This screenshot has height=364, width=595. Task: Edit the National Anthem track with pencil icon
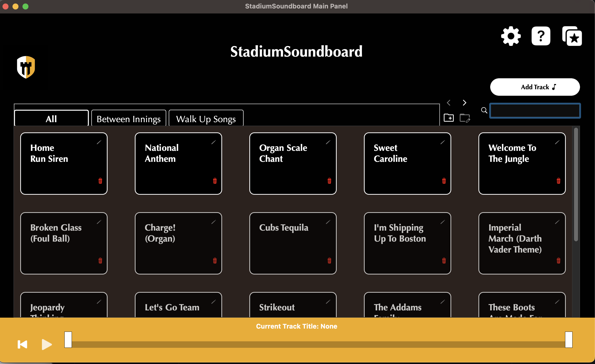pos(214,142)
